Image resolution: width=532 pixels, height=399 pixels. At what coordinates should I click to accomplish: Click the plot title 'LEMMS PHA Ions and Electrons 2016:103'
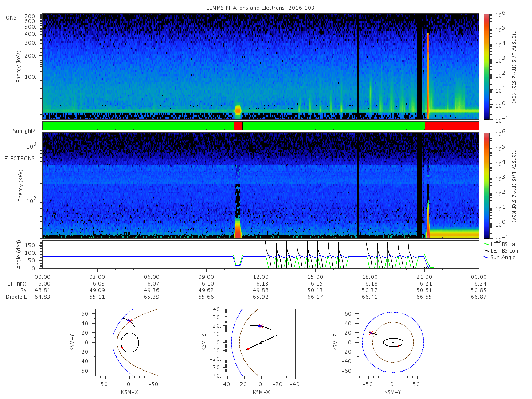click(x=261, y=8)
